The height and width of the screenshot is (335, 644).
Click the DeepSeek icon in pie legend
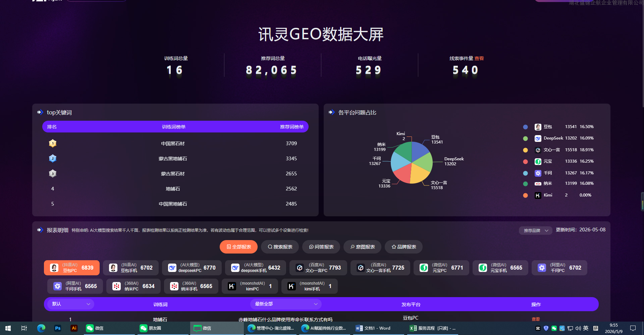(x=538, y=138)
